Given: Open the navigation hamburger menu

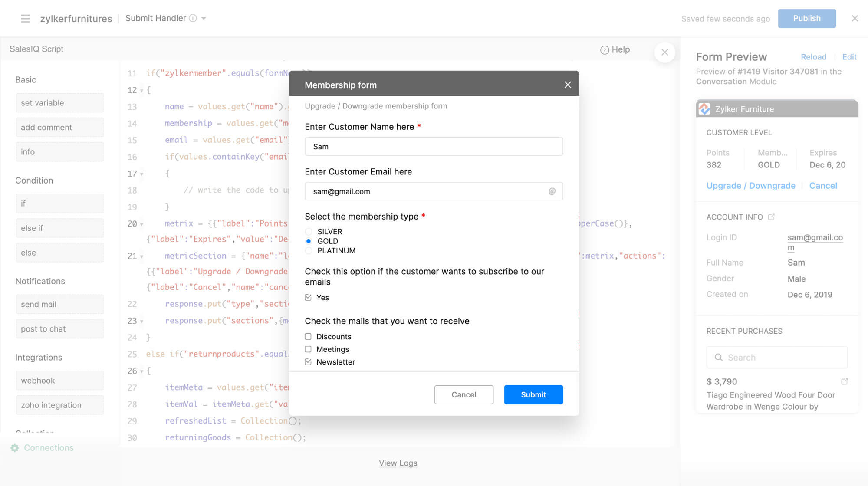Looking at the screenshot, I should [25, 18].
